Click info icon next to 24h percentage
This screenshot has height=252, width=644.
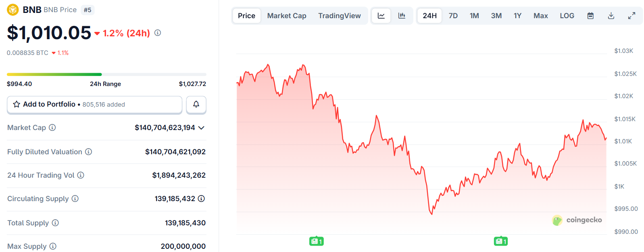158,33
